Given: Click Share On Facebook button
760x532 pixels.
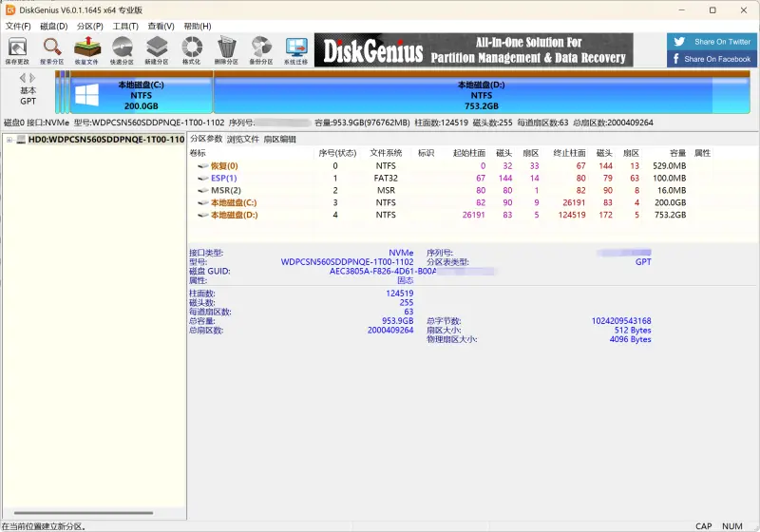Looking at the screenshot, I should click(x=712, y=59).
